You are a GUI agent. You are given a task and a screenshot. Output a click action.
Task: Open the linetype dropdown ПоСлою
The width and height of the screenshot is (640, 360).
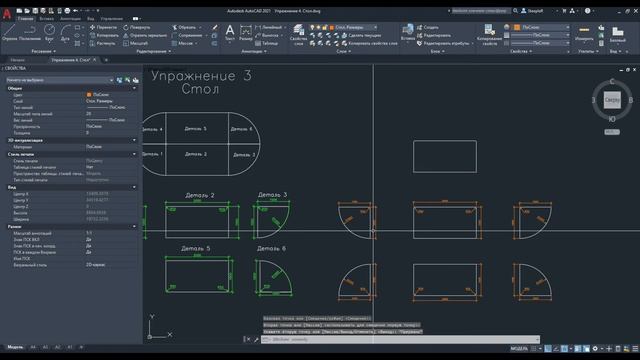(x=540, y=43)
